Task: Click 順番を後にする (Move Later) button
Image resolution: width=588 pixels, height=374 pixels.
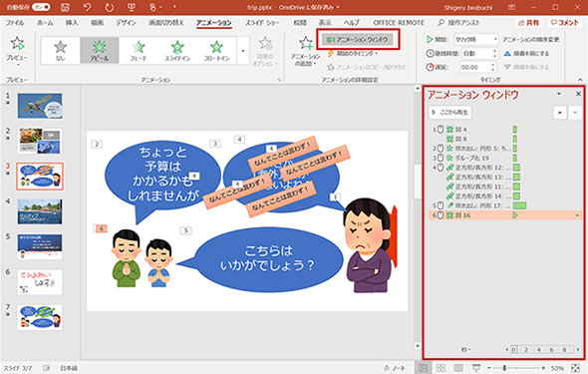Action: (526, 67)
